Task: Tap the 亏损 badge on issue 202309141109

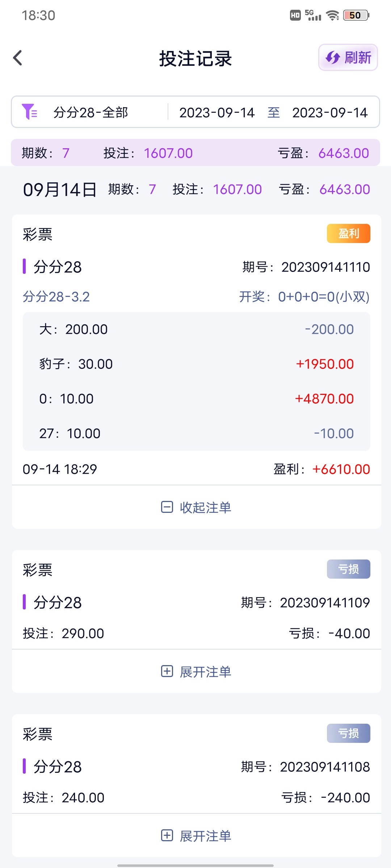Action: 348,569
